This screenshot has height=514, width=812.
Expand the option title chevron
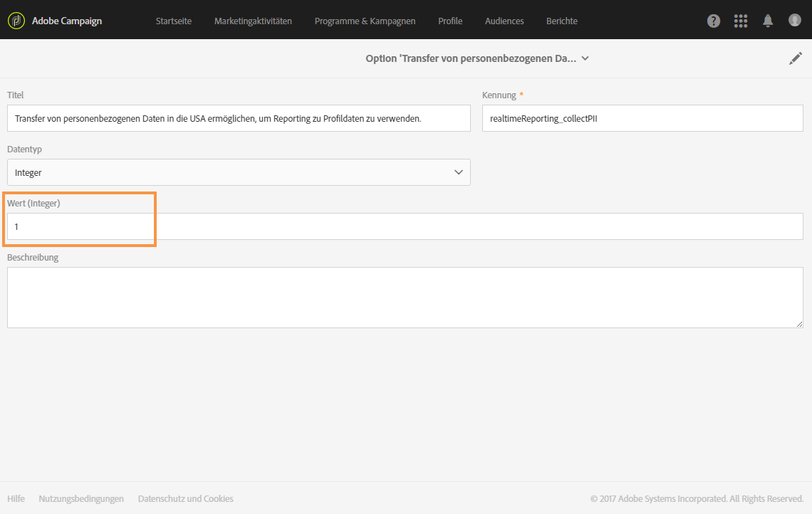point(585,59)
